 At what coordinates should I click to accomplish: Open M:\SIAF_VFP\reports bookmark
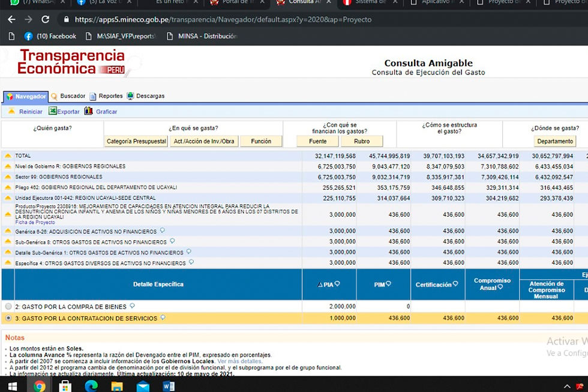[x=121, y=37]
